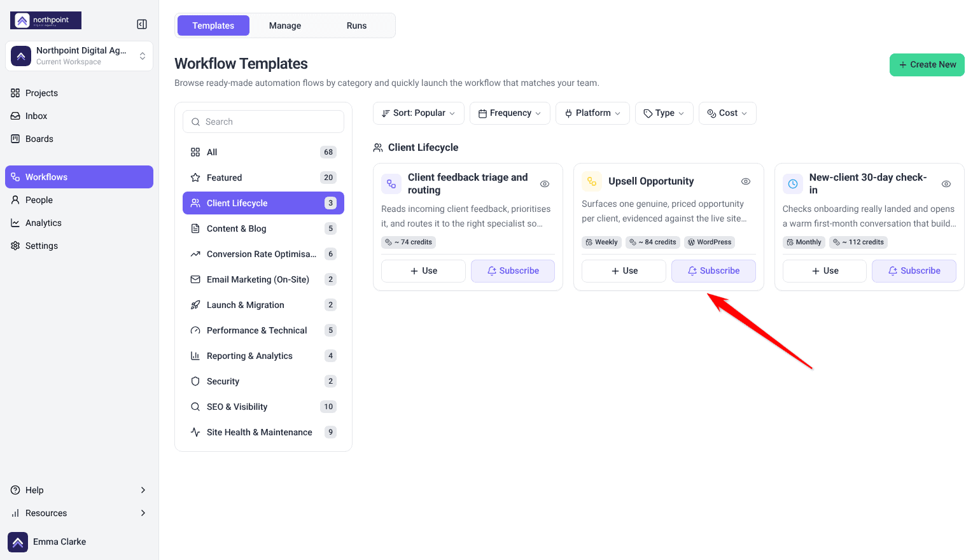Click the Create New button

click(927, 65)
